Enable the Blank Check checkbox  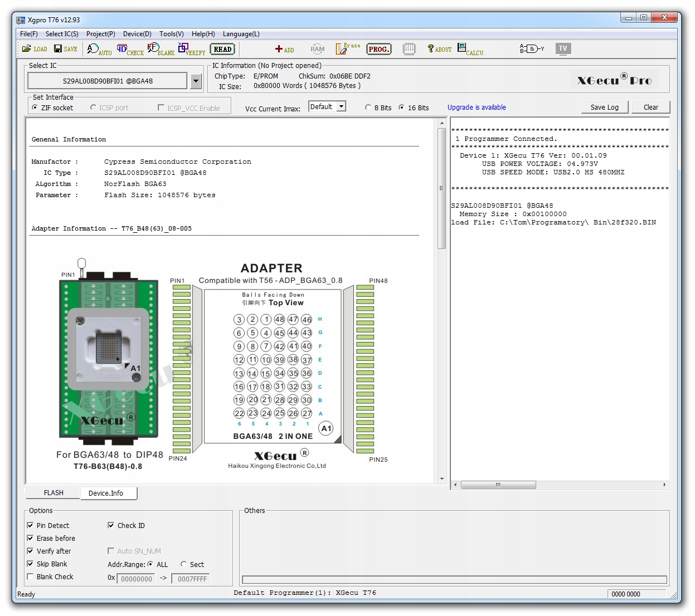pos(30,577)
